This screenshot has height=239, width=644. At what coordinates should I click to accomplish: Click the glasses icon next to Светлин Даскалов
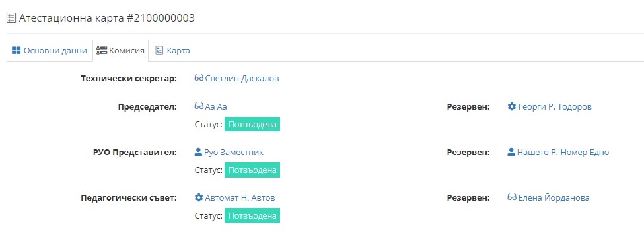tap(199, 78)
